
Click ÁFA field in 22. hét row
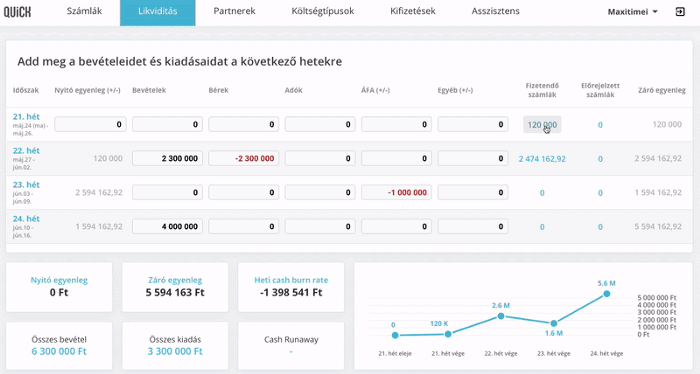(396, 158)
